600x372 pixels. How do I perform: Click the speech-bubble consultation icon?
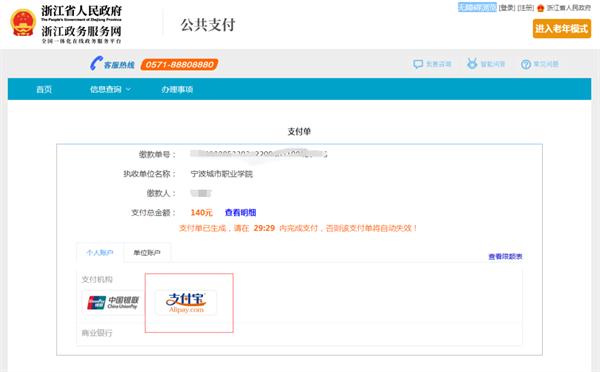click(418, 64)
